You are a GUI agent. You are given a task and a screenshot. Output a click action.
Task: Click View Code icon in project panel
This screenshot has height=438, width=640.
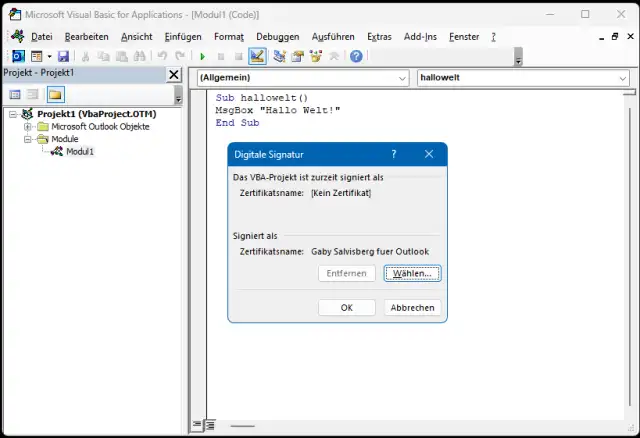[x=15, y=95]
